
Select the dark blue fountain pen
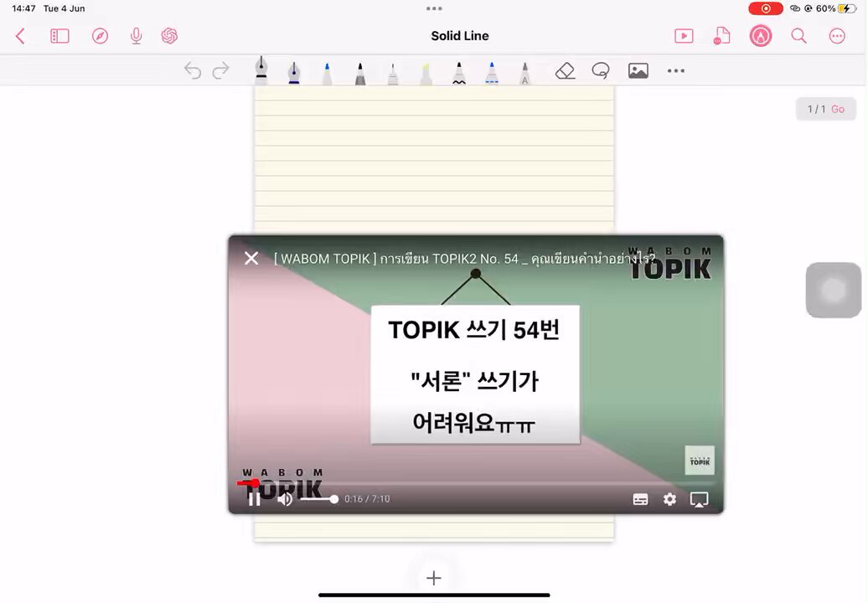pos(294,72)
